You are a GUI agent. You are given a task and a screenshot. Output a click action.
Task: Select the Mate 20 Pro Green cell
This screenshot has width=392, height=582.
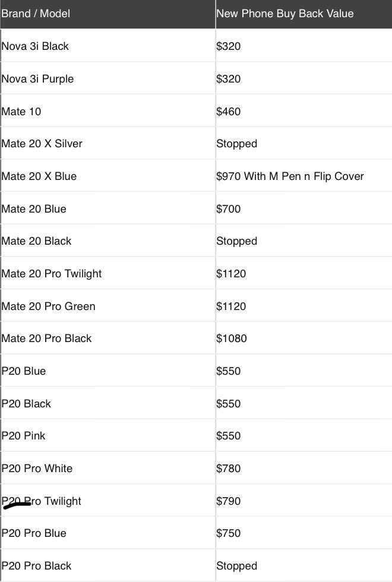pyautogui.click(x=48, y=306)
